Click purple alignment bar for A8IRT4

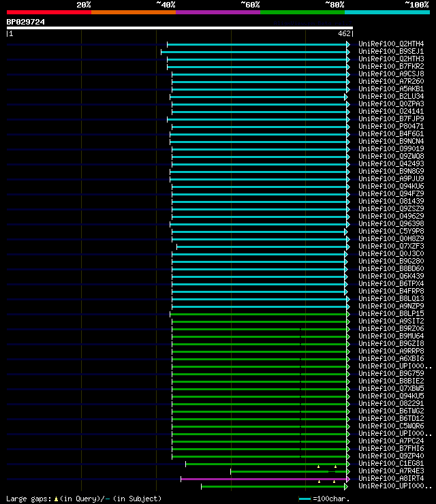click(x=265, y=479)
